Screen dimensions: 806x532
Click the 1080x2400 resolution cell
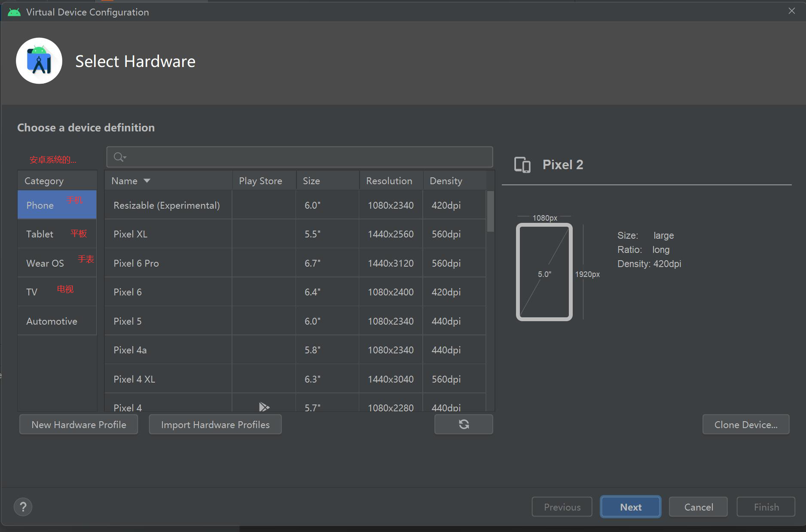click(391, 292)
